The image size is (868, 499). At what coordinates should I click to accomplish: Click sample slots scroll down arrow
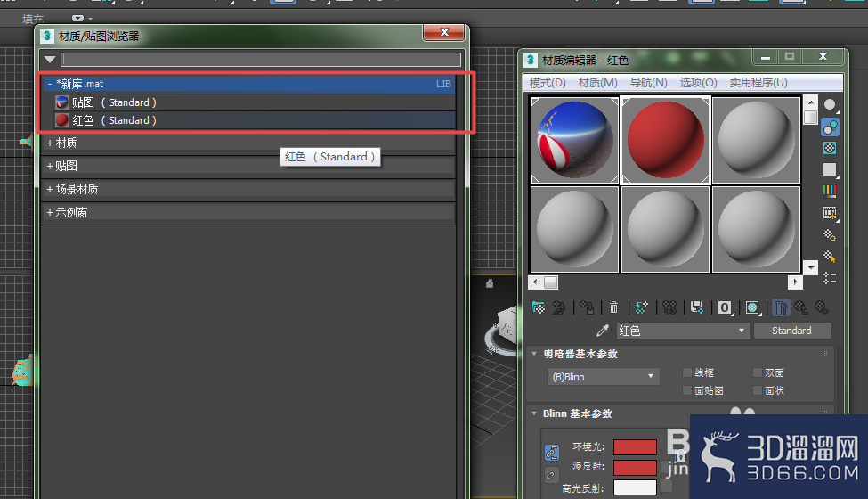(811, 267)
